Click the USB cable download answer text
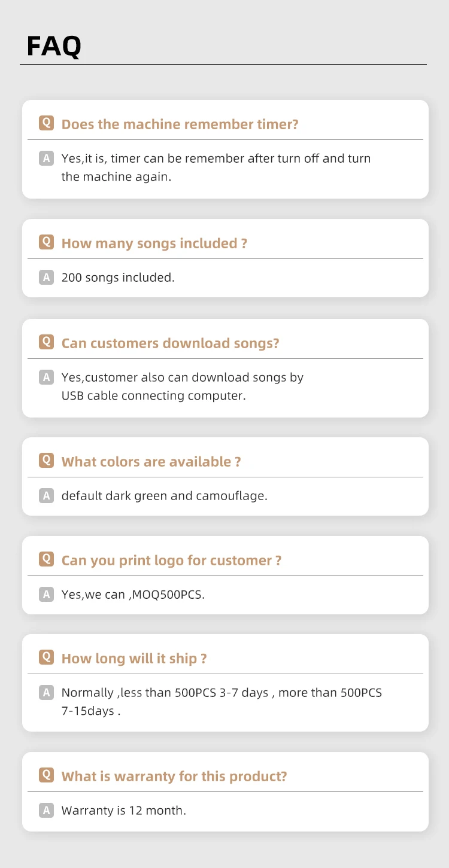Viewport: 449px width, 868px height. coord(182,386)
